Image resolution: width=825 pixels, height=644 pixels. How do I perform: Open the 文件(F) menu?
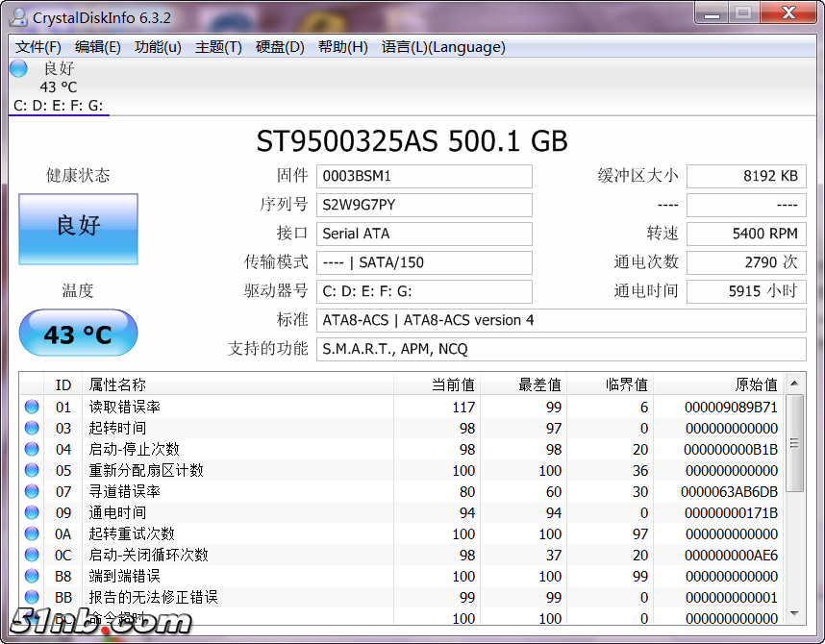pos(38,47)
